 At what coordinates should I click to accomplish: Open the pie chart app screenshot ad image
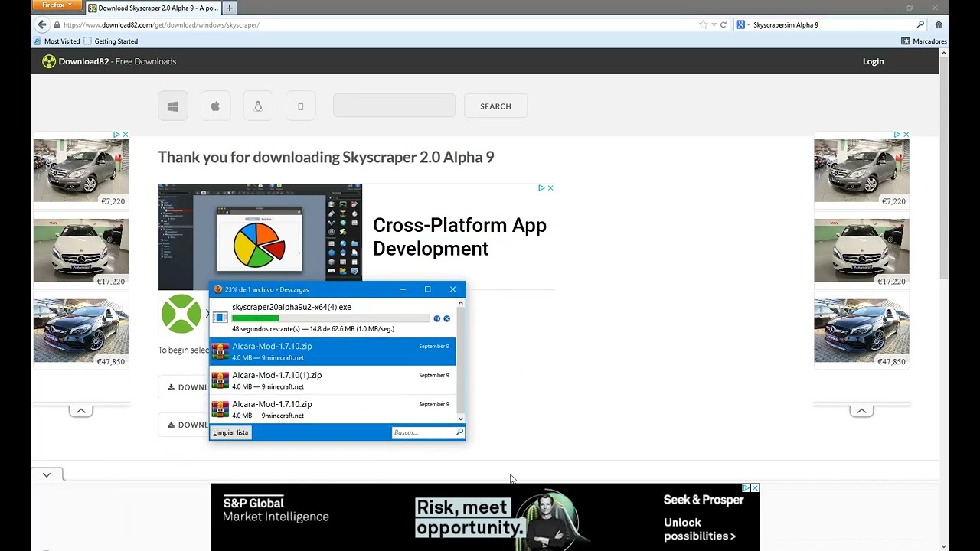(x=260, y=236)
